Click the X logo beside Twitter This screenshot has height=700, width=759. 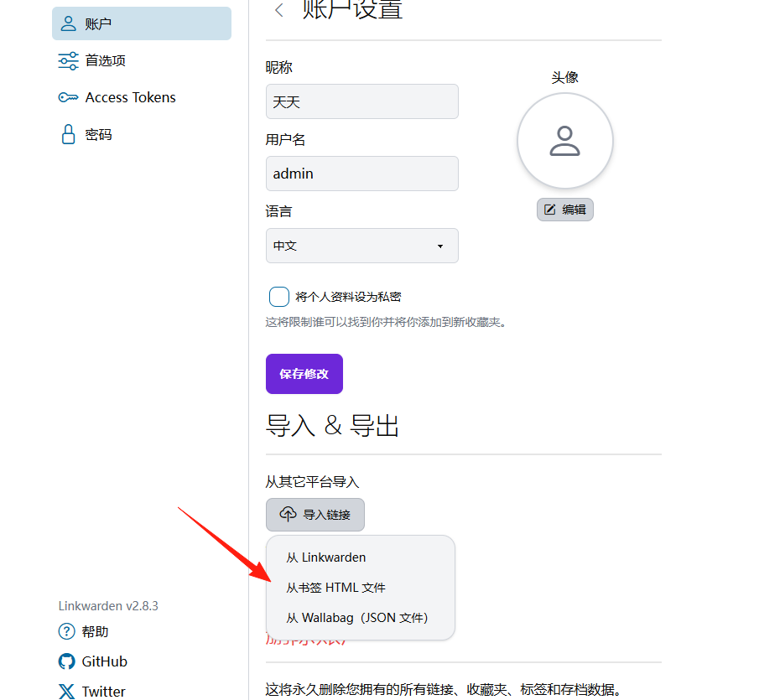67,692
